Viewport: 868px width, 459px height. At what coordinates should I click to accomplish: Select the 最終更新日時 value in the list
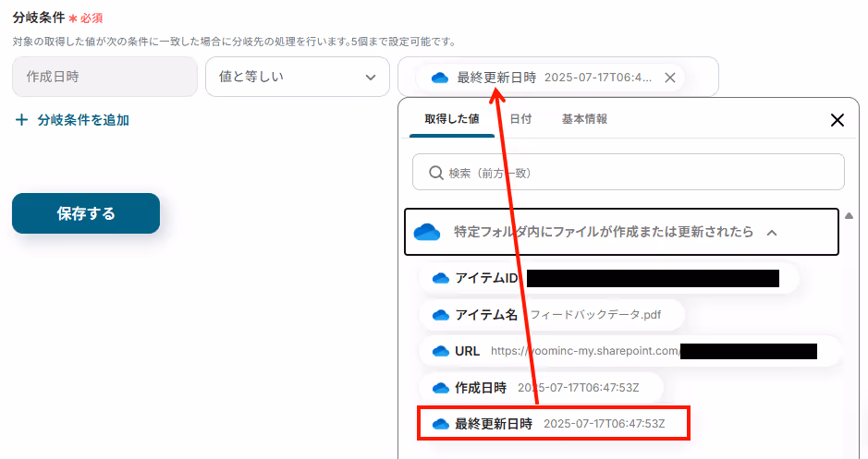(554, 424)
